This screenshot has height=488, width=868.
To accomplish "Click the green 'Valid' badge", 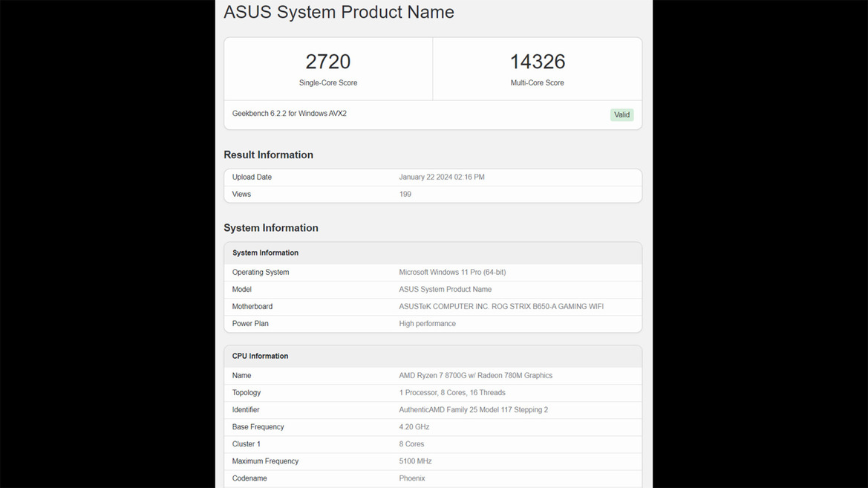I will tap(621, 114).
